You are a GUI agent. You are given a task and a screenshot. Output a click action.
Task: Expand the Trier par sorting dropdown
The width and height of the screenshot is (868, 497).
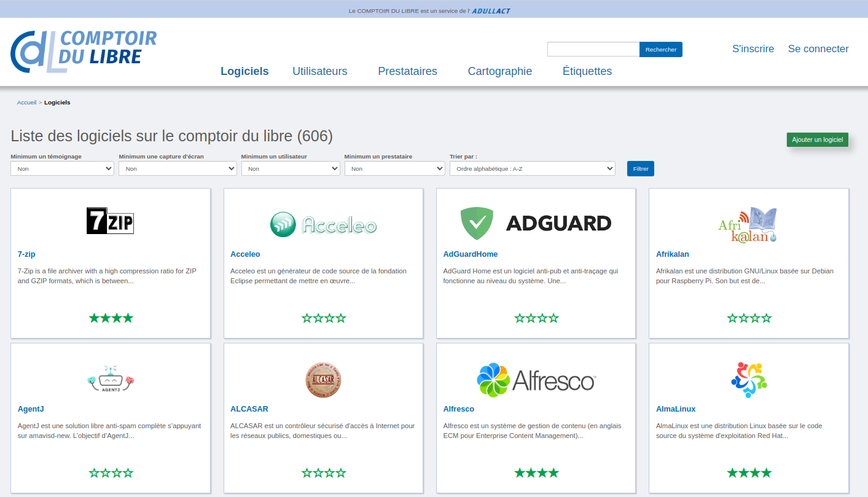click(532, 168)
